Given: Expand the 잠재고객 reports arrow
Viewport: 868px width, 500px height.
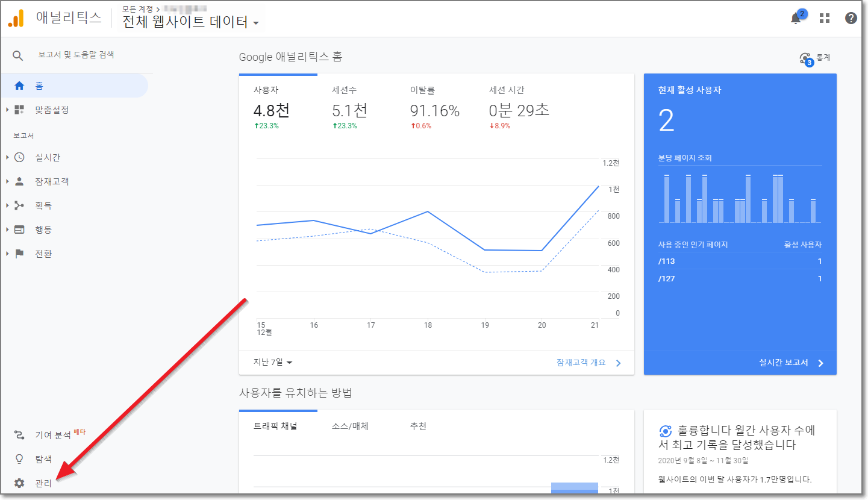Looking at the screenshot, I should pyautogui.click(x=7, y=181).
